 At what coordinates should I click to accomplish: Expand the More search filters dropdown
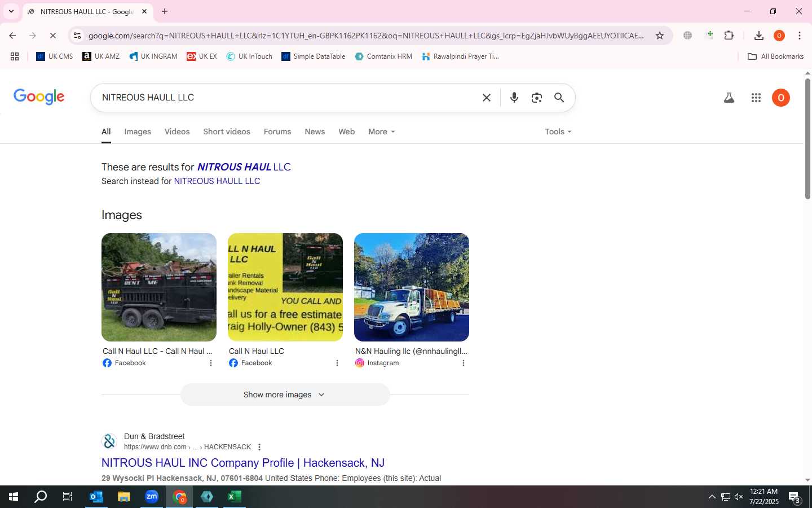(382, 132)
